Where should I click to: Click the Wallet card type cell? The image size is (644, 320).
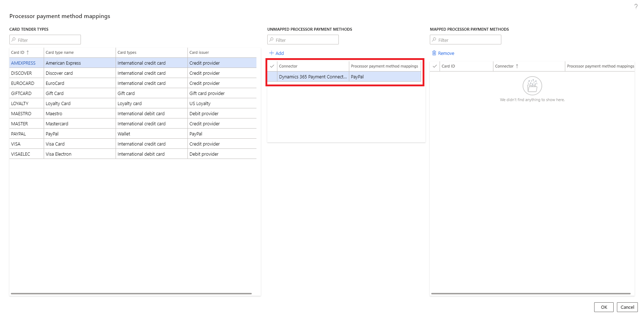[151, 134]
